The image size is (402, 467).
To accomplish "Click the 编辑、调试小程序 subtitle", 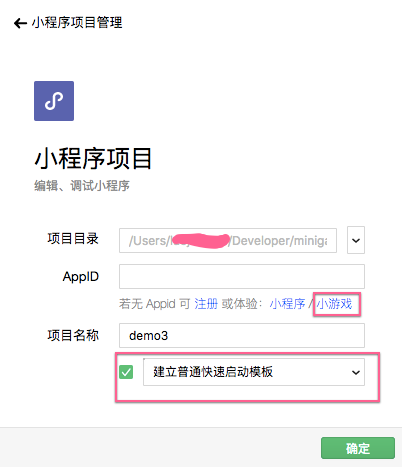I will 82,186.
